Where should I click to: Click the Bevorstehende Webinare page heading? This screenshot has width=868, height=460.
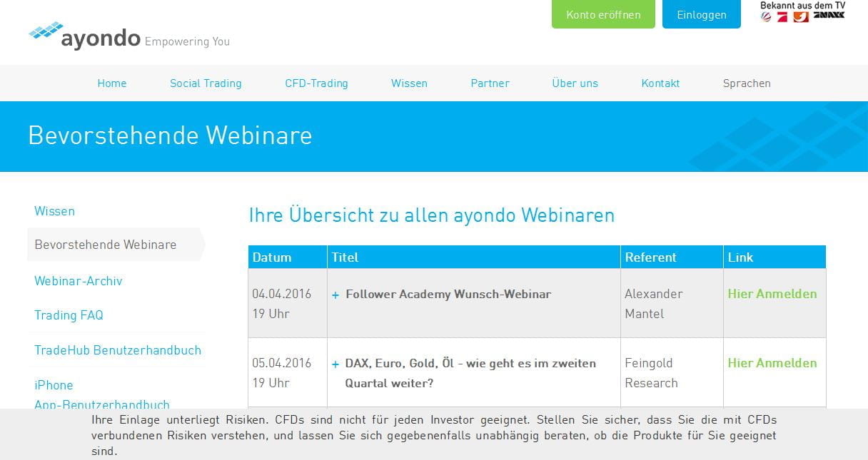coord(170,136)
